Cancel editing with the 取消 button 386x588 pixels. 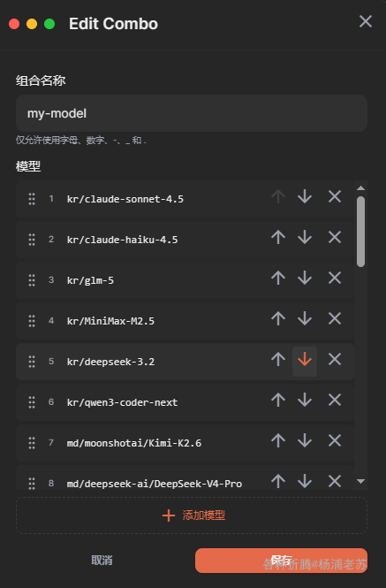click(102, 561)
